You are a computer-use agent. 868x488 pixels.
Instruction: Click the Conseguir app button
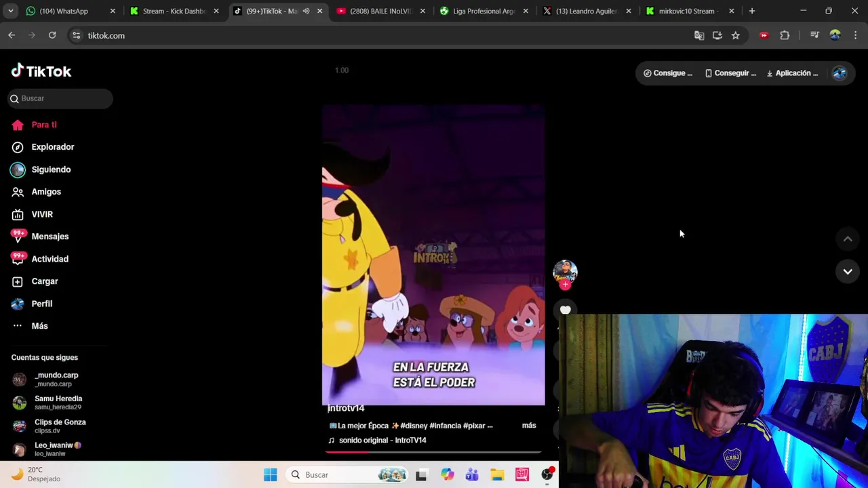pyautogui.click(x=731, y=73)
